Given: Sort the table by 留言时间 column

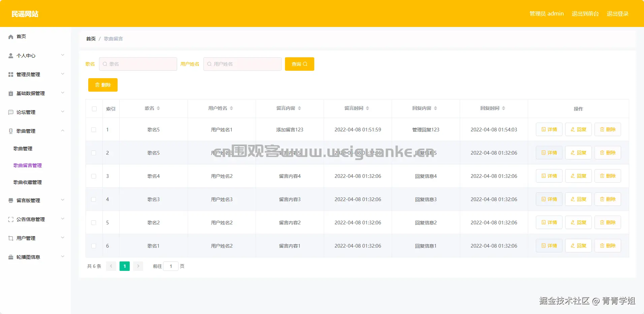Looking at the screenshot, I should click(367, 108).
